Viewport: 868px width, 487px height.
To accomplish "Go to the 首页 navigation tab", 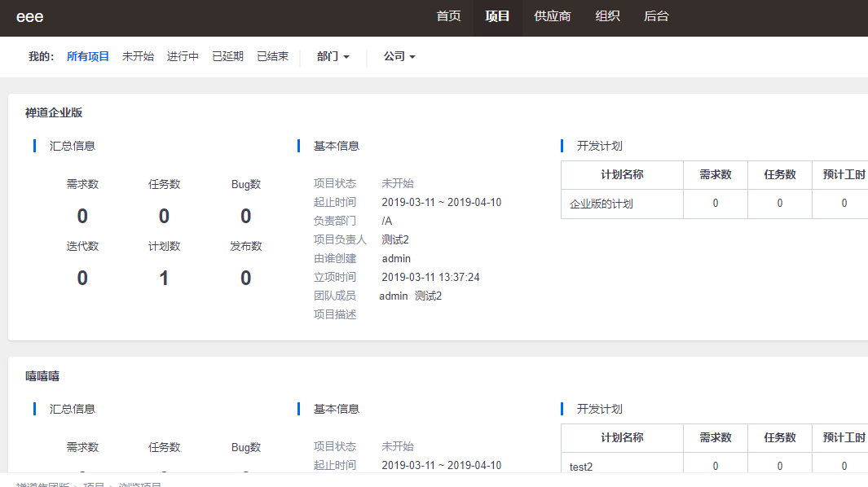I will pos(448,16).
